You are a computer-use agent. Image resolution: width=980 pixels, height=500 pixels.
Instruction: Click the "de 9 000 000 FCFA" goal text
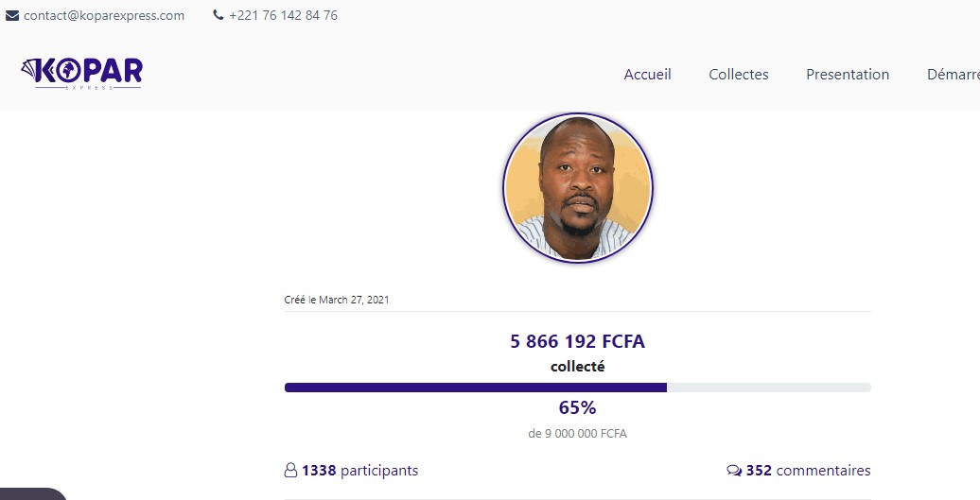[x=577, y=434]
